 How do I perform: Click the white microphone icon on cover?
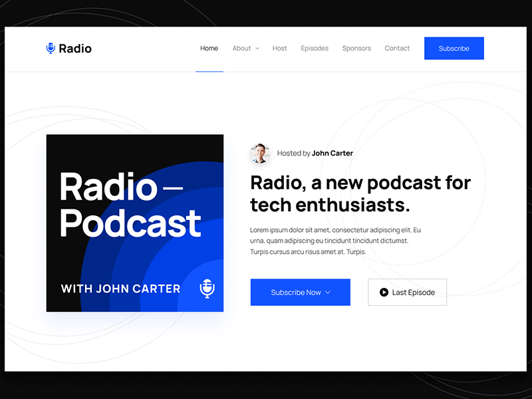[x=207, y=289]
